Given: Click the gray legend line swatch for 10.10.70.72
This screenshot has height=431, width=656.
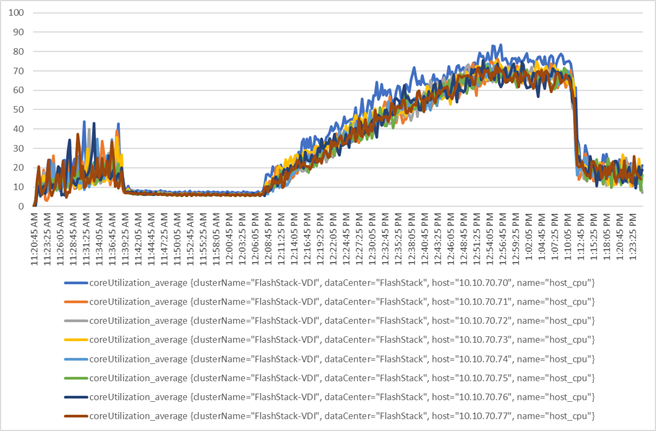Looking at the screenshot, I should coord(76,321).
